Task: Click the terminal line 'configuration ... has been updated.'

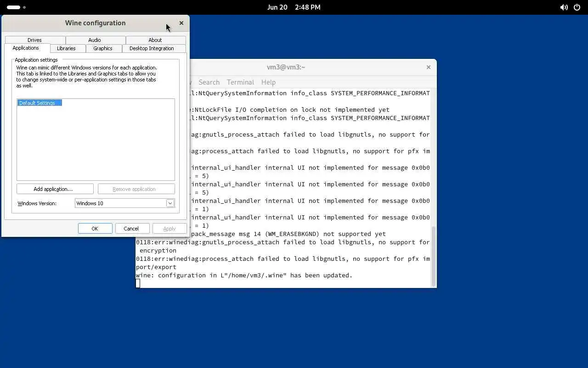Action: tap(244, 275)
